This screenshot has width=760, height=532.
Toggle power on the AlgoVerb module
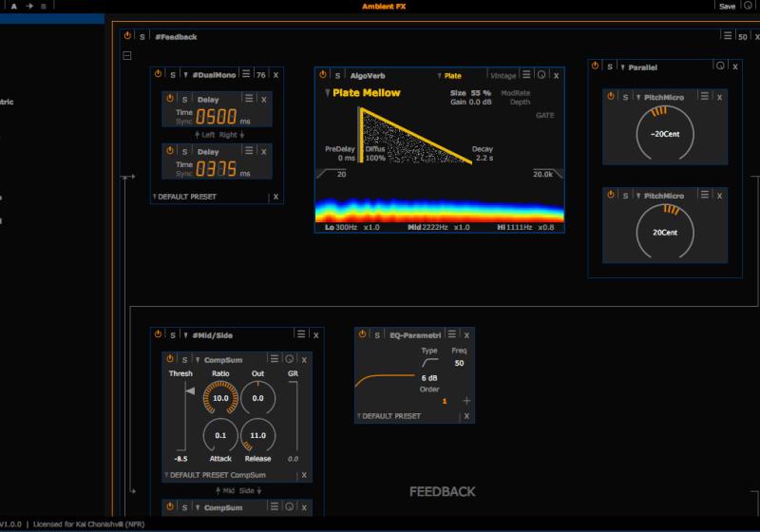click(x=323, y=75)
